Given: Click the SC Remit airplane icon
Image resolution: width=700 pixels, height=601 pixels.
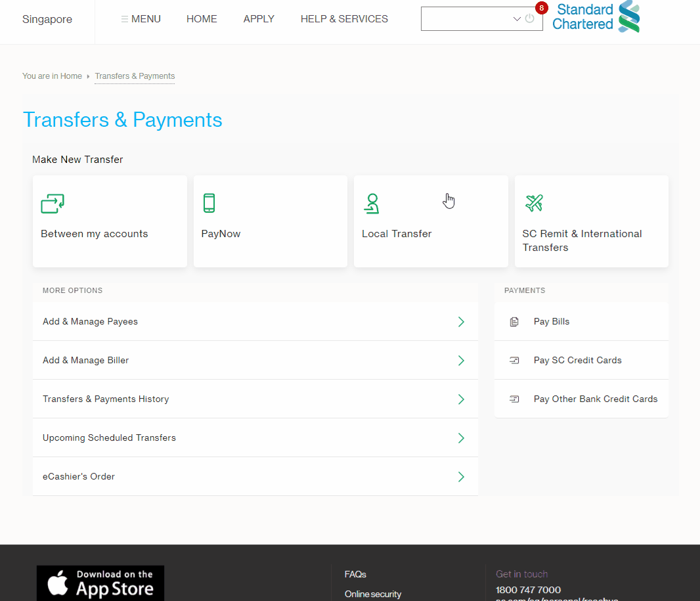Looking at the screenshot, I should [534, 203].
